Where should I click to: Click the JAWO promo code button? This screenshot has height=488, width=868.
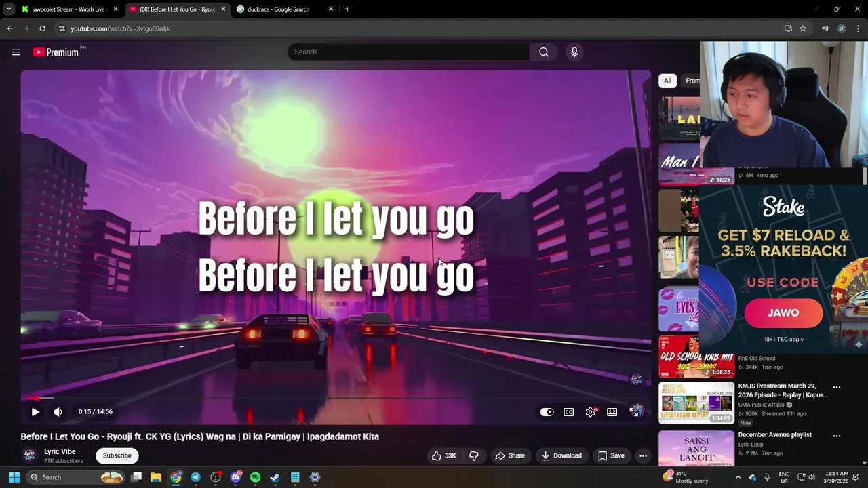[x=783, y=313]
